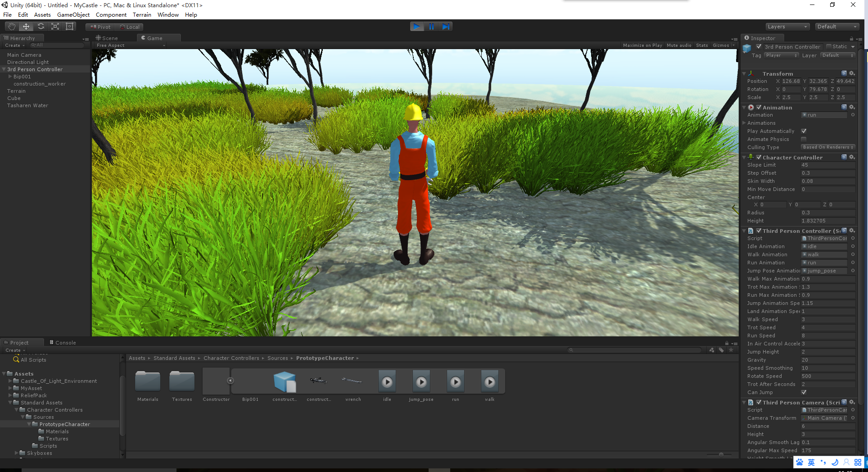Click the Project search by label icon
Viewport: 868px width, 472px height.
pos(721,350)
